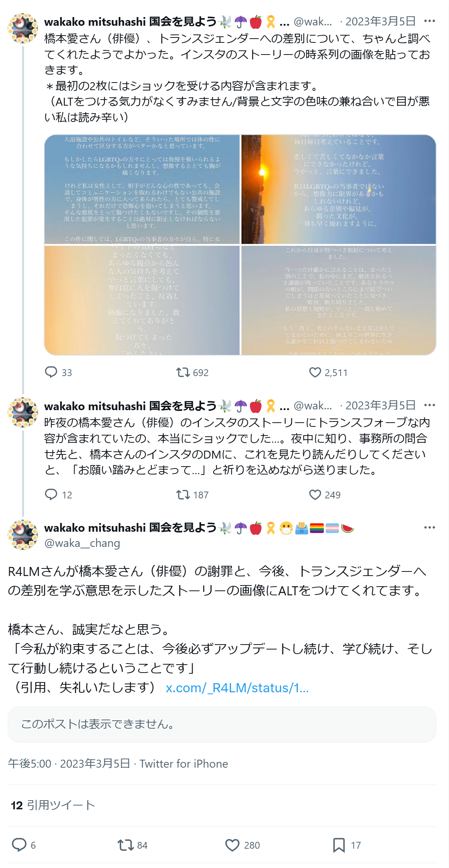Open the x.com/_R4LM/status link
Screen dimensions: 449x868
pos(237,687)
